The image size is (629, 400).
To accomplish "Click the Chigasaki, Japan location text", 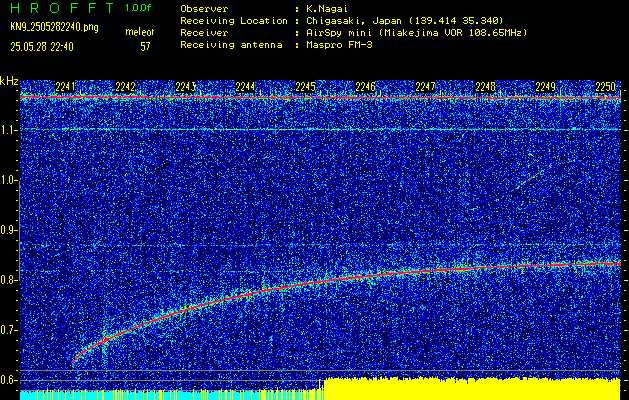I will 404,20.
